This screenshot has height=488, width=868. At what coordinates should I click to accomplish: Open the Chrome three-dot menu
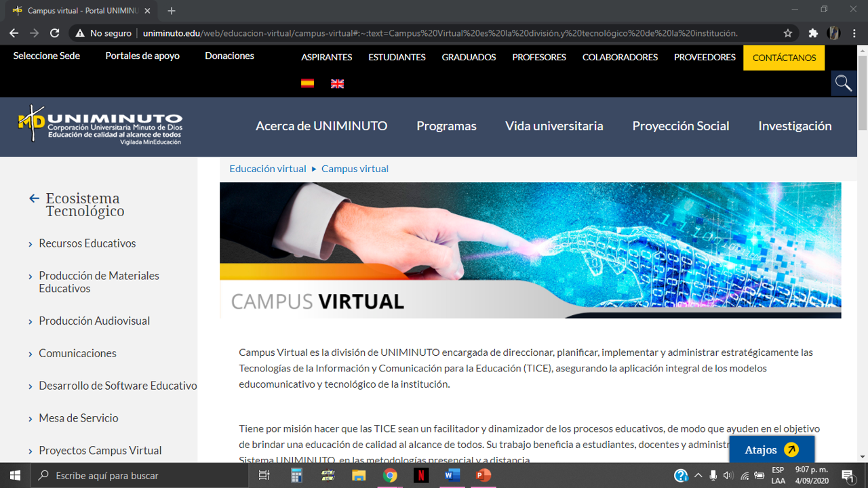[856, 33]
